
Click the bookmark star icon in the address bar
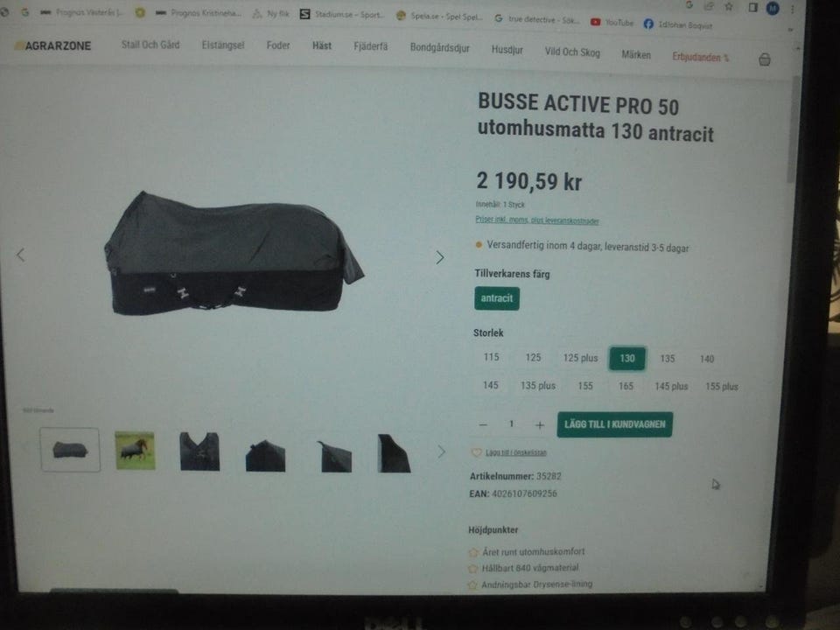coord(729,6)
